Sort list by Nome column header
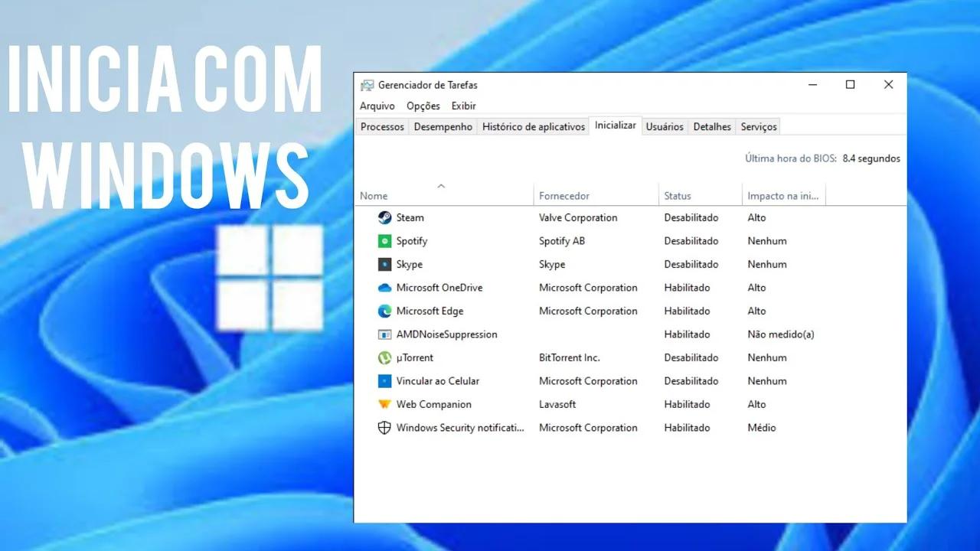Image resolution: width=980 pixels, height=551 pixels. point(374,196)
